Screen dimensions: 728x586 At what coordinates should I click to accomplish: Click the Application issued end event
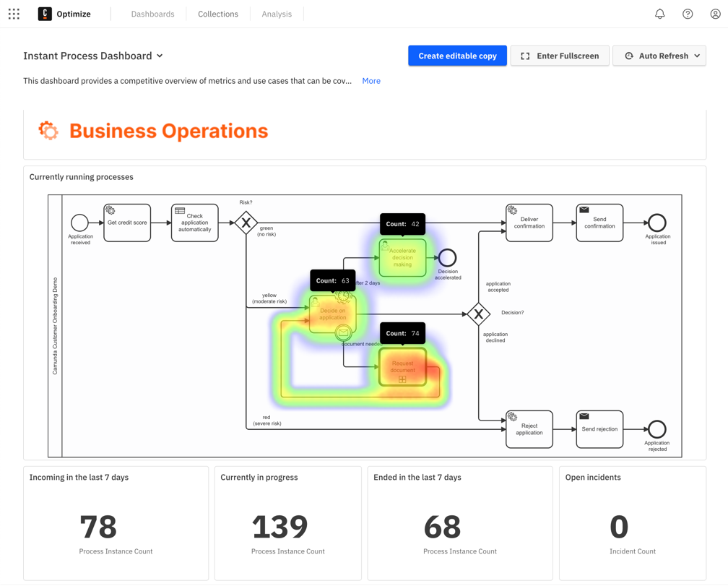click(x=657, y=223)
